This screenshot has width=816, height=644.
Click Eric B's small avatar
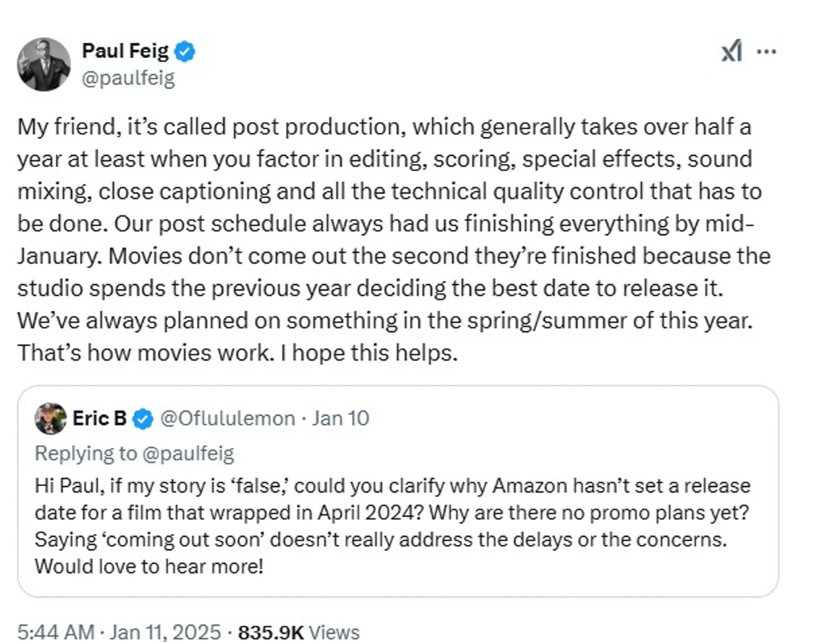coord(51,419)
